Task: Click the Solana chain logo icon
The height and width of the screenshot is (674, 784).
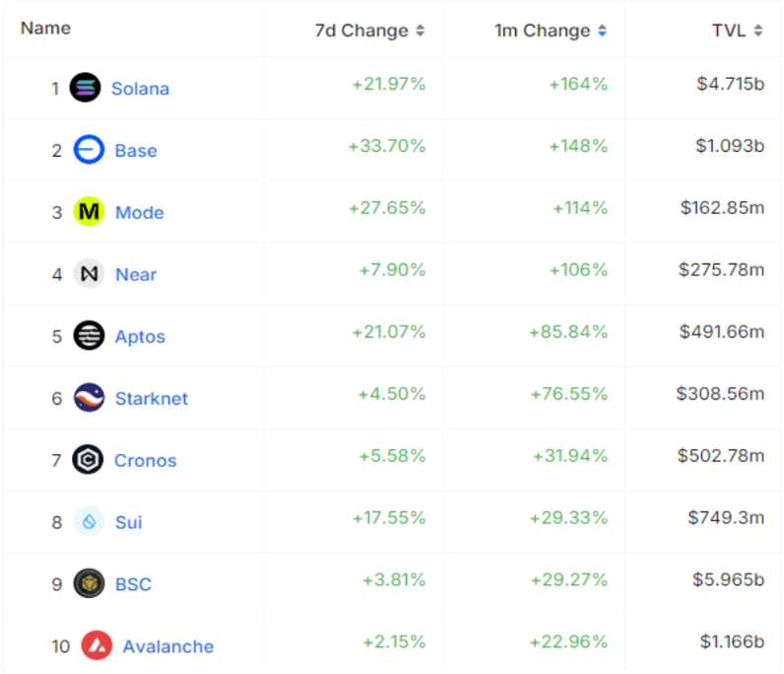Action: click(x=85, y=88)
